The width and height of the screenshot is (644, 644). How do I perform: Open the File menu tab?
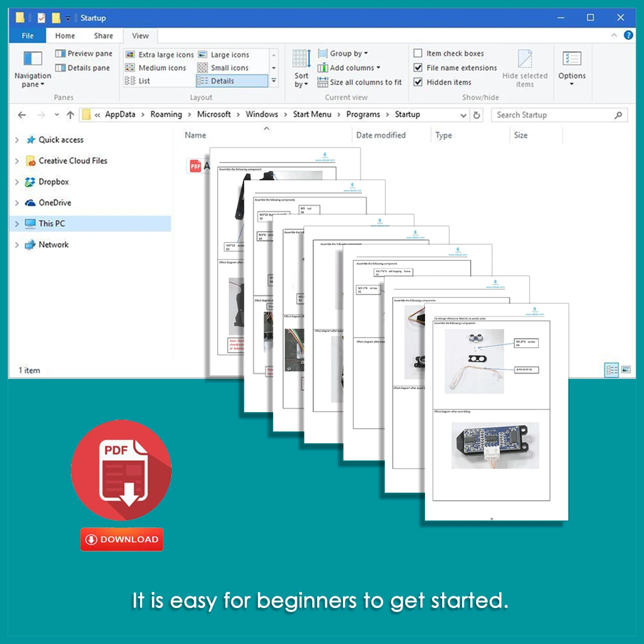(28, 36)
